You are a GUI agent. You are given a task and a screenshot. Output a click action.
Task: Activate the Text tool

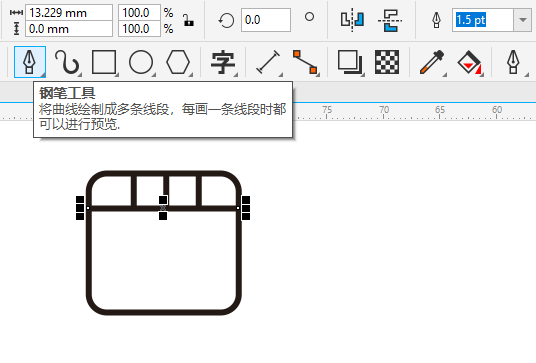(223, 62)
